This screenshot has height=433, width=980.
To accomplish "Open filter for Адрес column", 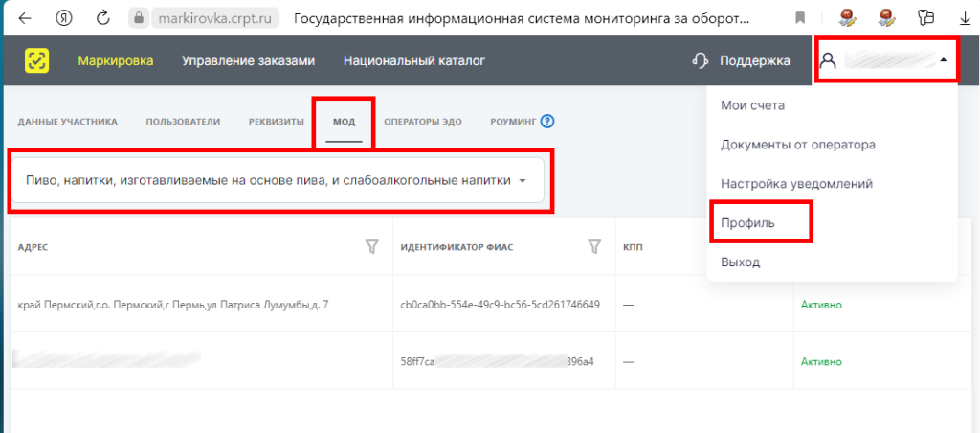I will click(372, 247).
